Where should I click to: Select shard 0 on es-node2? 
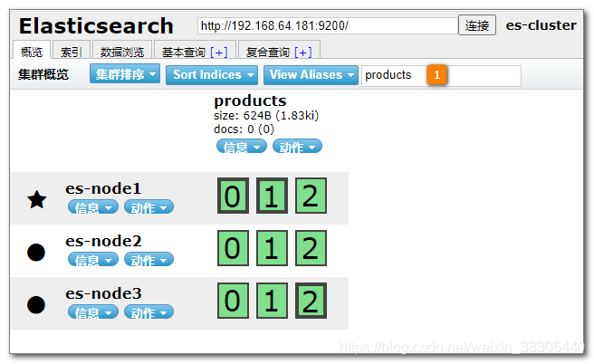click(233, 248)
